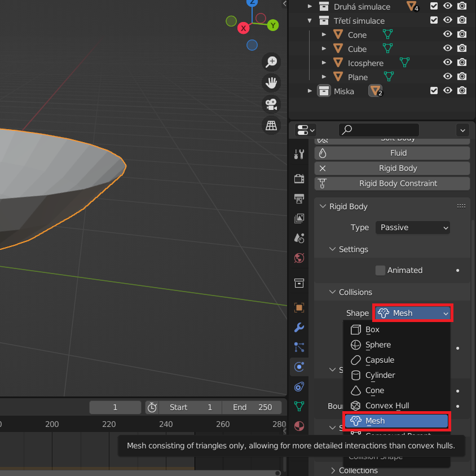Disable rendering for the Icosphere object
This screenshot has width=476, height=476.
click(462, 63)
